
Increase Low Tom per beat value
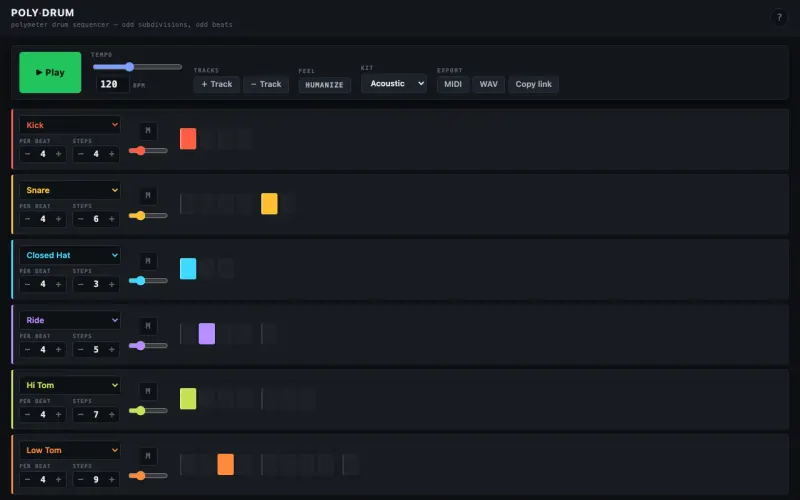[58, 480]
